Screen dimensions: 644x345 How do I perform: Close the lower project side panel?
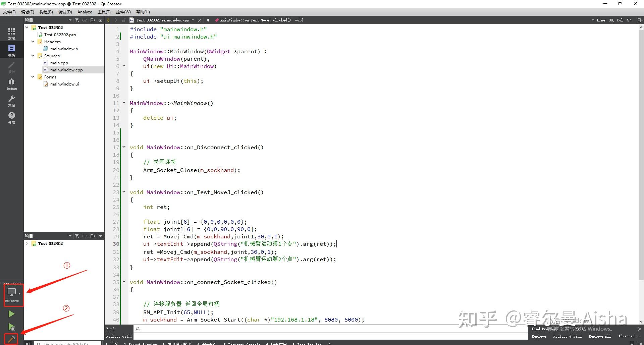pyautogui.click(x=100, y=236)
